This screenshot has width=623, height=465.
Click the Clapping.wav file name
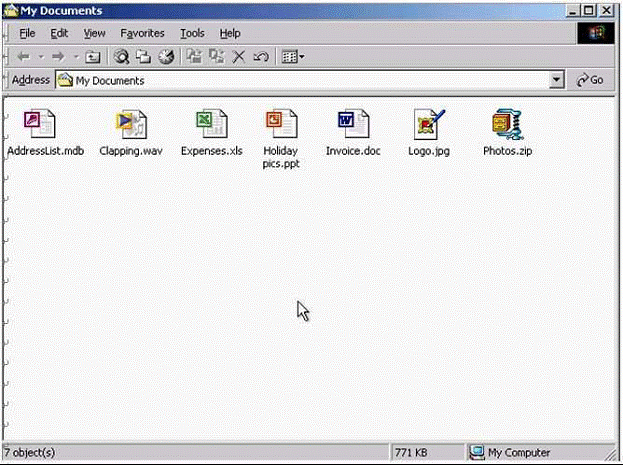click(x=131, y=151)
